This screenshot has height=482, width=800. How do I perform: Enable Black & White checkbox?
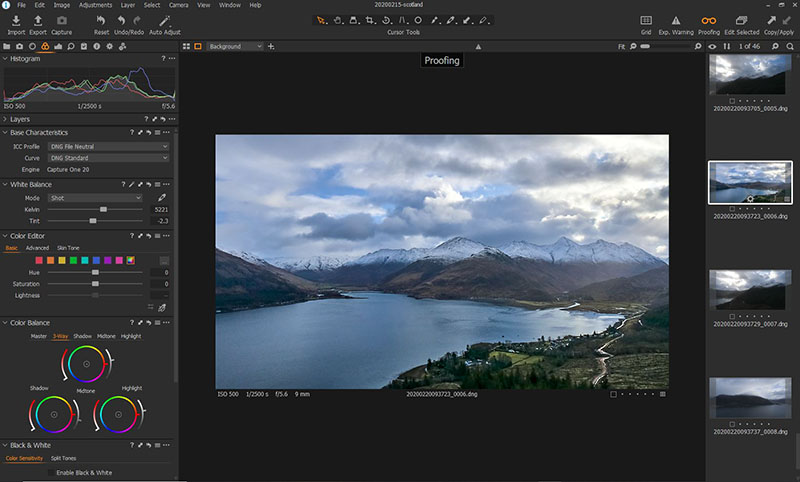coord(51,472)
